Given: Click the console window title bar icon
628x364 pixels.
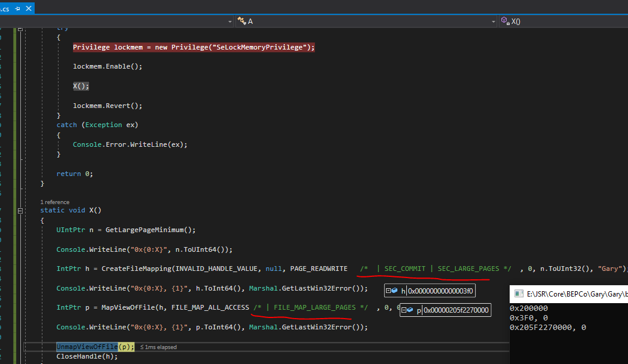Looking at the screenshot, I should point(519,294).
